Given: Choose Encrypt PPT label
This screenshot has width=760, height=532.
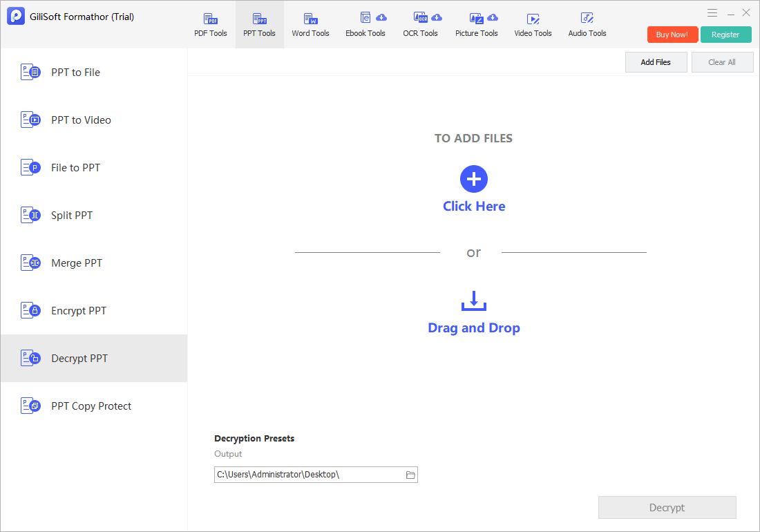Looking at the screenshot, I should tap(79, 311).
